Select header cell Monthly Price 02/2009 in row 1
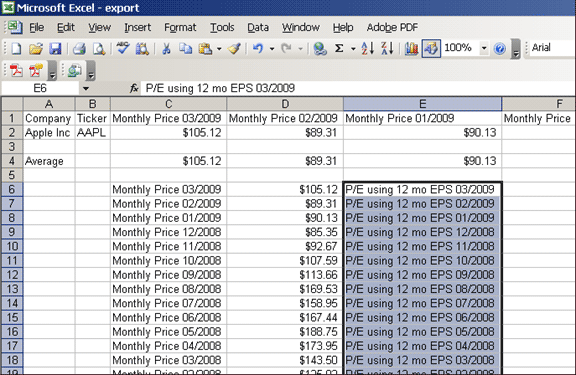The image size is (576, 375). pos(285,118)
